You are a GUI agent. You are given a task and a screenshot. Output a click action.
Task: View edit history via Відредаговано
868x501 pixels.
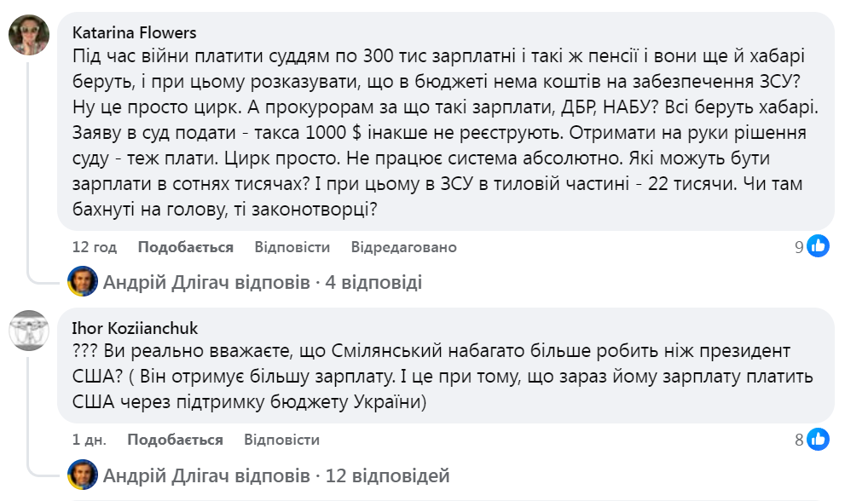tap(403, 247)
